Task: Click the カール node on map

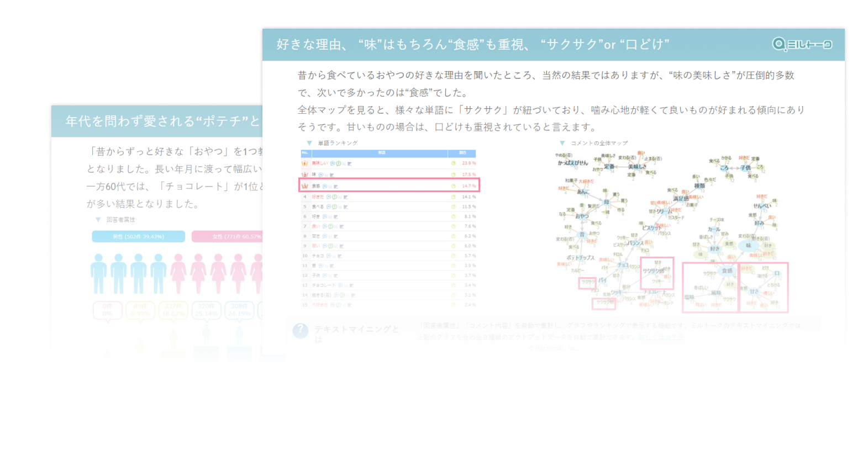Action: (714, 229)
